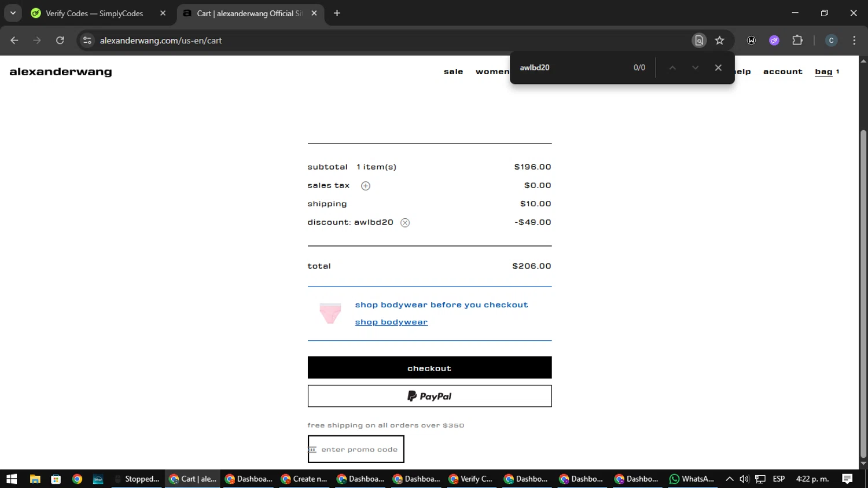868x488 pixels.
Task: Open the Chrome three-dot menu
Action: 854,41
